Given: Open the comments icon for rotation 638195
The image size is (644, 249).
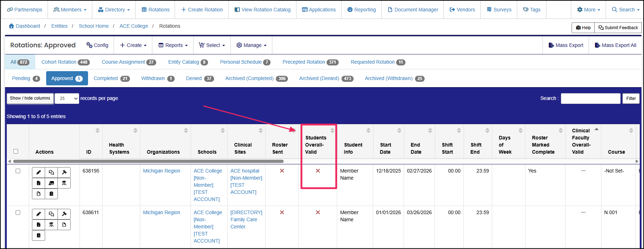Looking at the screenshot, I should [51, 173].
